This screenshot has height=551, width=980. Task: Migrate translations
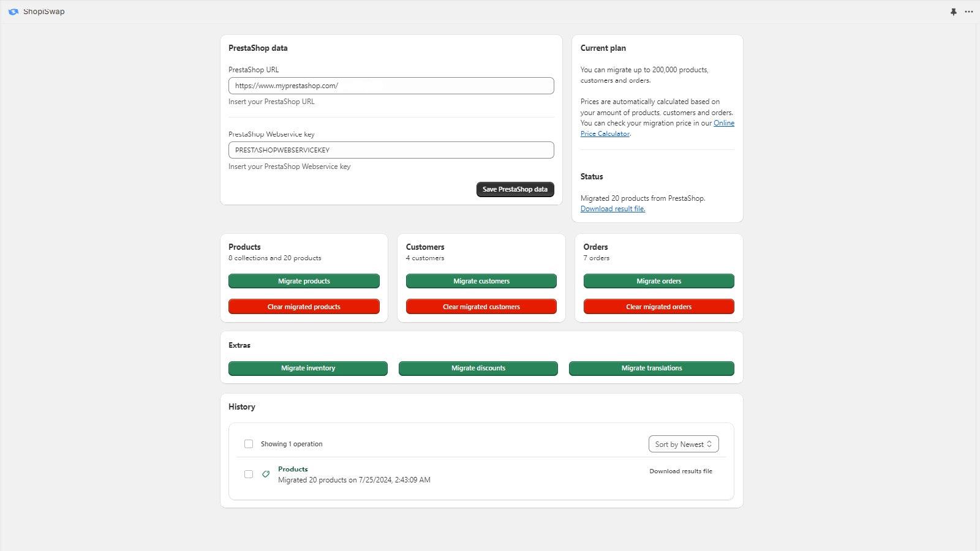[x=652, y=368]
